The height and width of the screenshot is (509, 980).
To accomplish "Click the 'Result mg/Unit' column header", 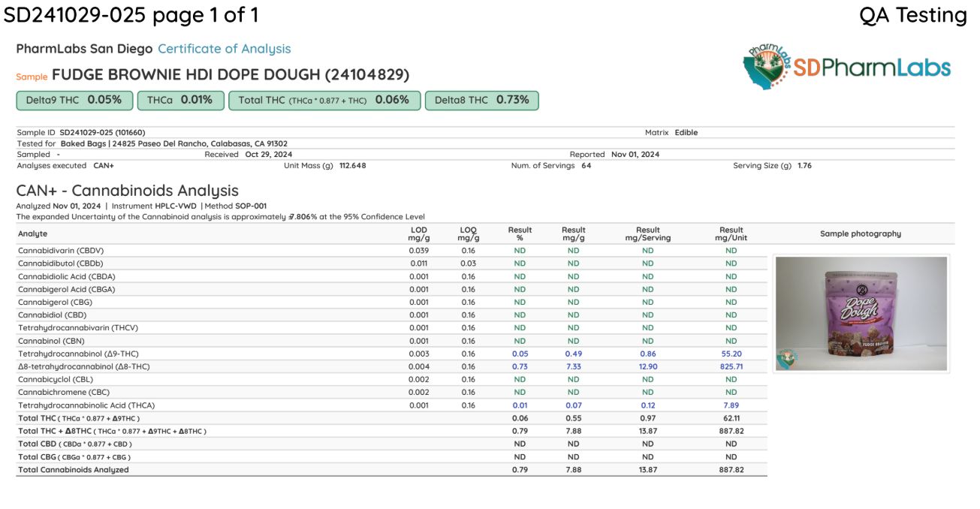I will click(731, 233).
